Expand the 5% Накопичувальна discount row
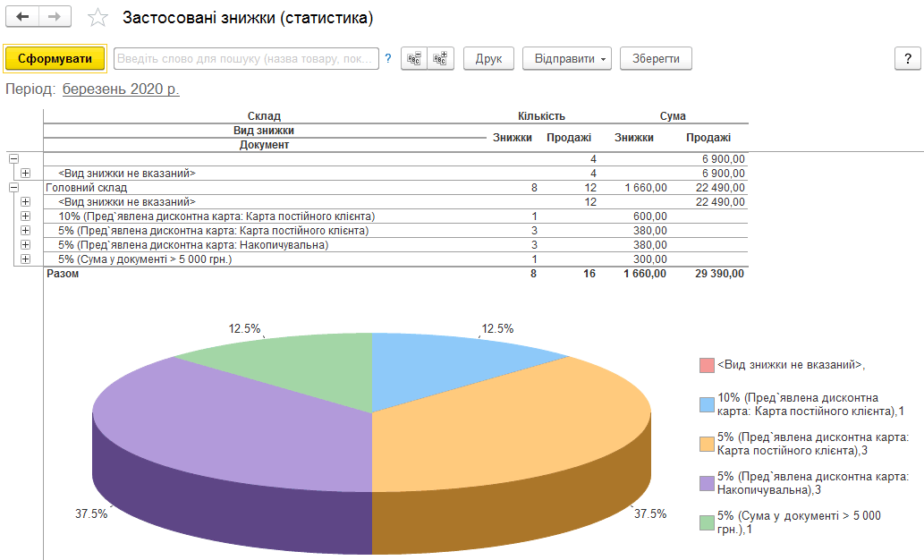The width and height of the screenshot is (924, 560). pos(25,244)
